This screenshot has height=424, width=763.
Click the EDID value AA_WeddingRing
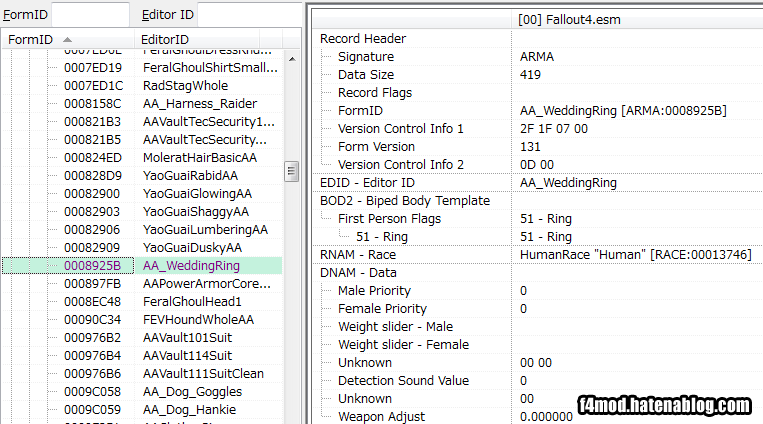[x=568, y=183]
